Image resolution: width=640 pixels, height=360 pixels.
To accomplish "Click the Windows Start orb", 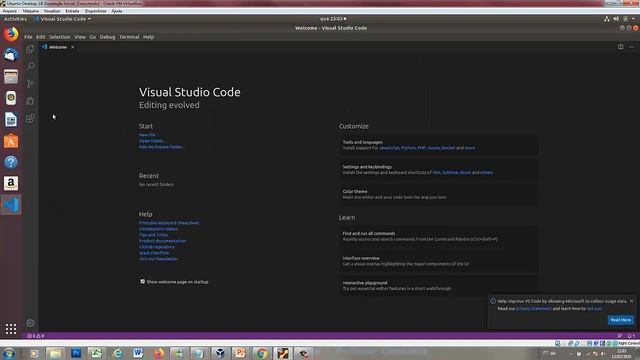I will click(x=9, y=353).
